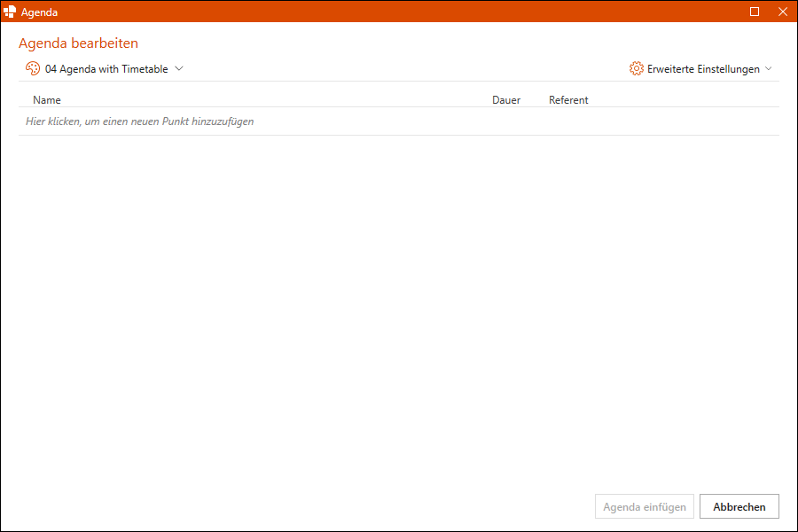This screenshot has height=532, width=798.
Task: Click the "Agenda" title bar text
Action: click(39, 12)
